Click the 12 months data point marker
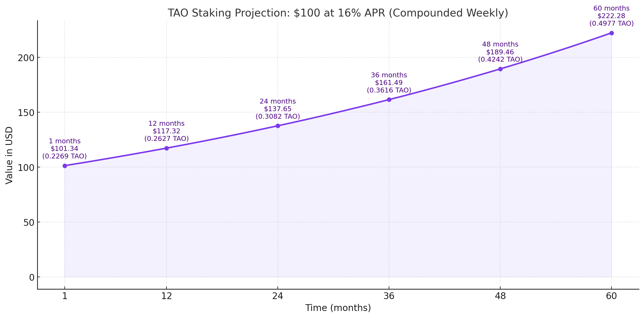 [166, 148]
